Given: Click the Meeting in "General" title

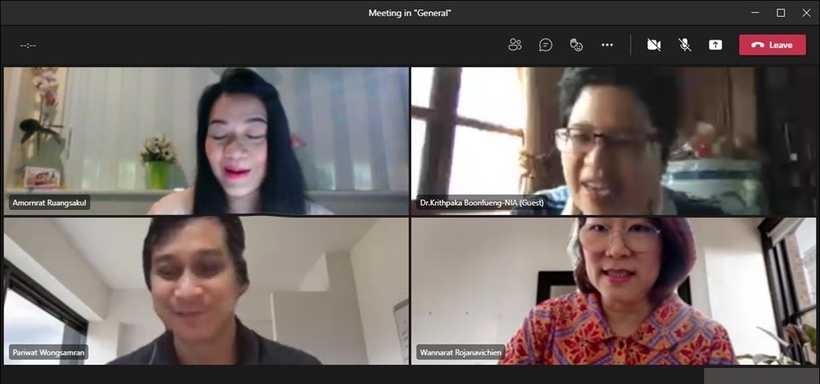Looking at the screenshot, I should (409, 13).
